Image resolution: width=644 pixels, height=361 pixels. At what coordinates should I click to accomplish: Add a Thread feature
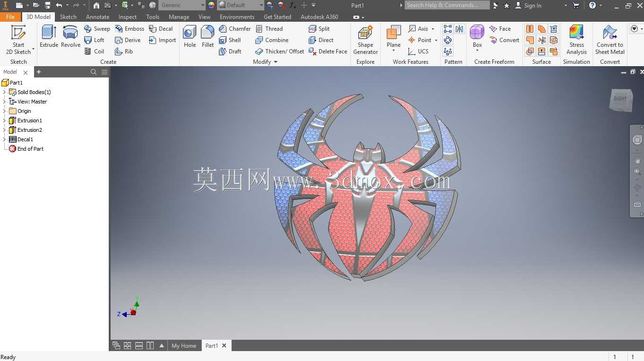coord(269,29)
